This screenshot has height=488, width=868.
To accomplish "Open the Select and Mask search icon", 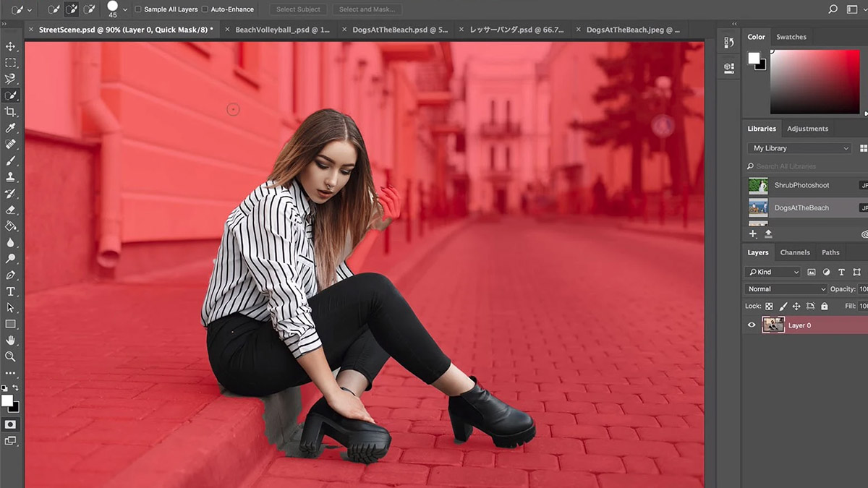I will pos(833,10).
